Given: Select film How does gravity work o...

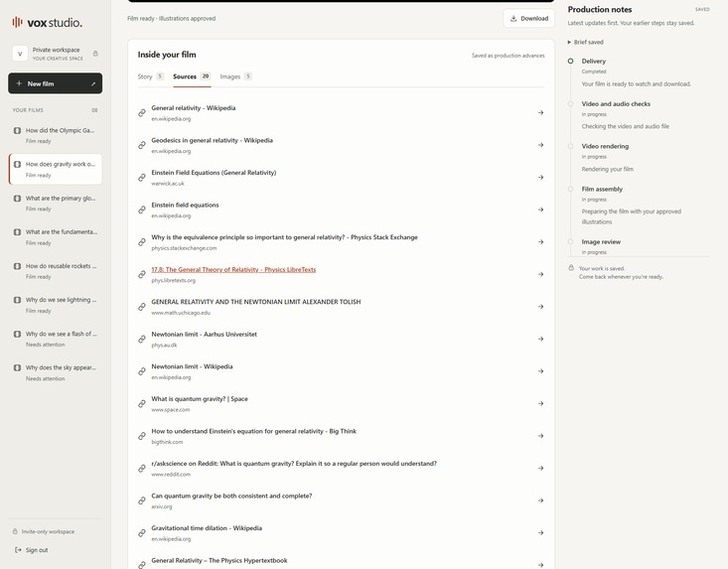Looking at the screenshot, I should pyautogui.click(x=56, y=169).
